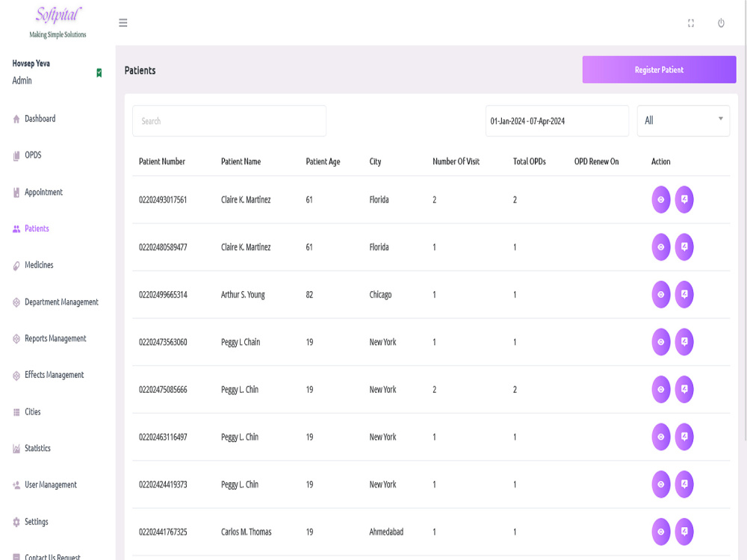The height and width of the screenshot is (560, 747).
Task: View patient 02202493017561 with eye icon
Action: point(661,199)
